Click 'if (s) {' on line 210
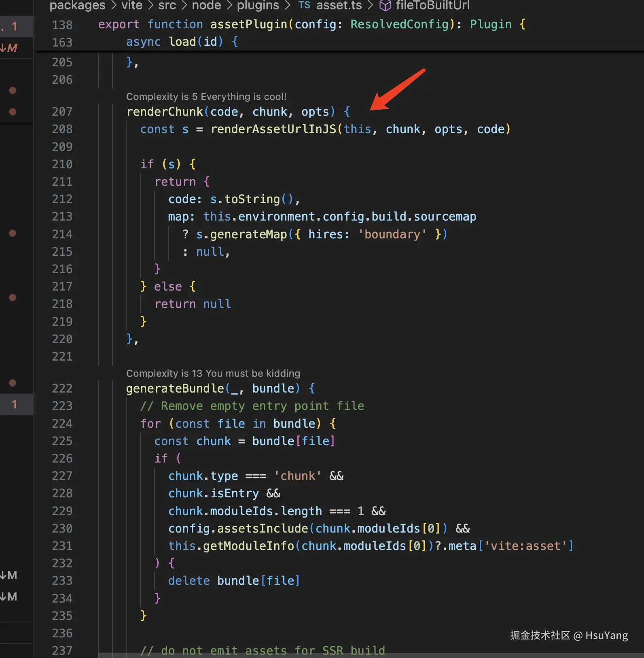The image size is (644, 658). coord(168,164)
